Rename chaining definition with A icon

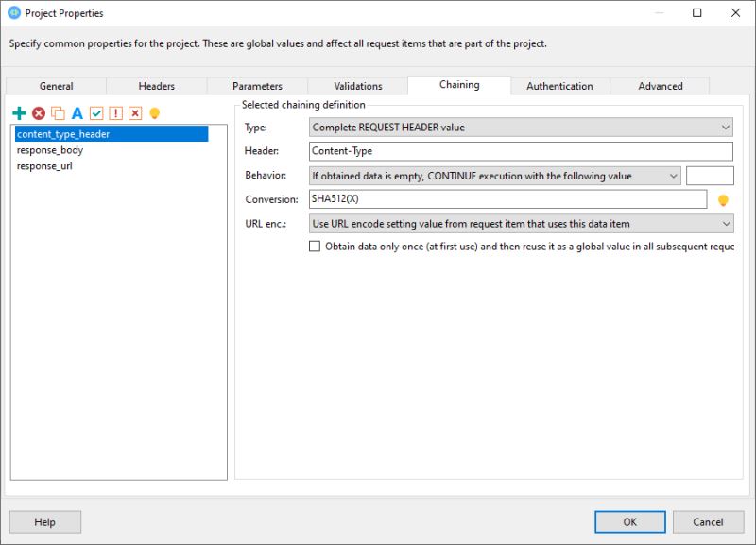pyautogui.click(x=77, y=113)
